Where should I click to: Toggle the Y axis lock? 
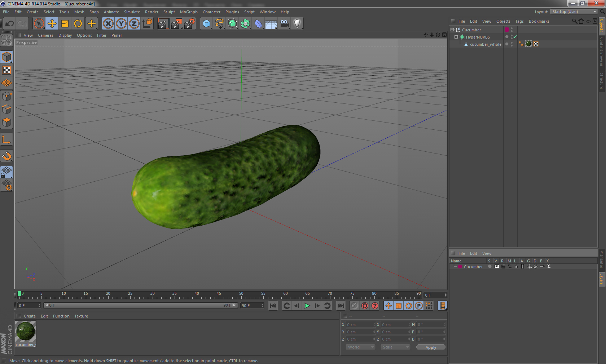tap(121, 24)
